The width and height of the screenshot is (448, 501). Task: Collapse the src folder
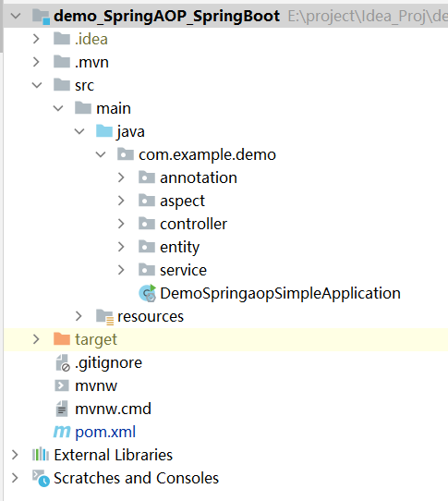(x=37, y=85)
